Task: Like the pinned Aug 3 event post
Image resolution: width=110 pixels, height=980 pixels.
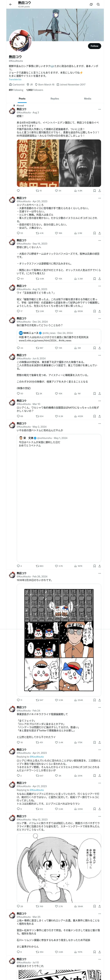Action: [58, 191]
